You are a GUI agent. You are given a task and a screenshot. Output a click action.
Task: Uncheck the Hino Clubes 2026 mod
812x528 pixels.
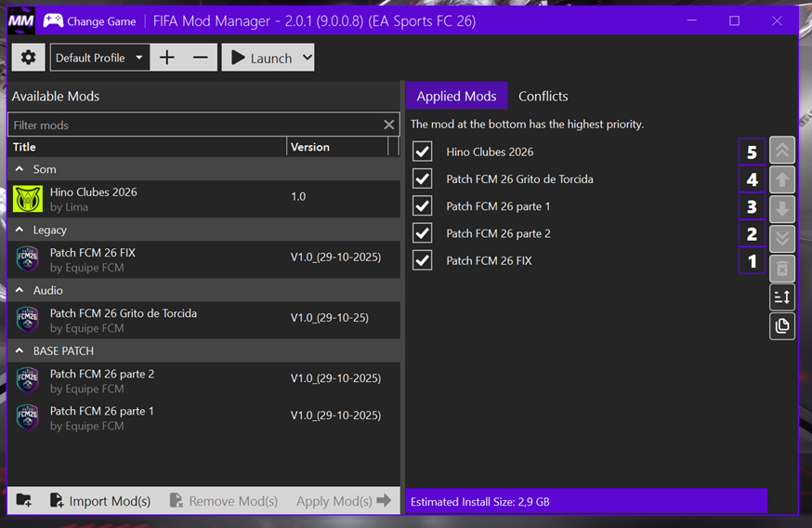(423, 152)
